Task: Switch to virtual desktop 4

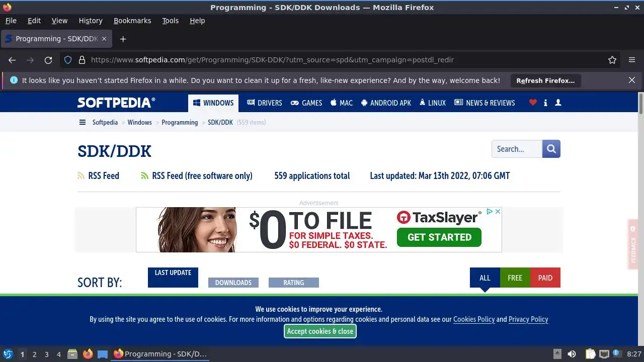Action: pyautogui.click(x=58, y=354)
